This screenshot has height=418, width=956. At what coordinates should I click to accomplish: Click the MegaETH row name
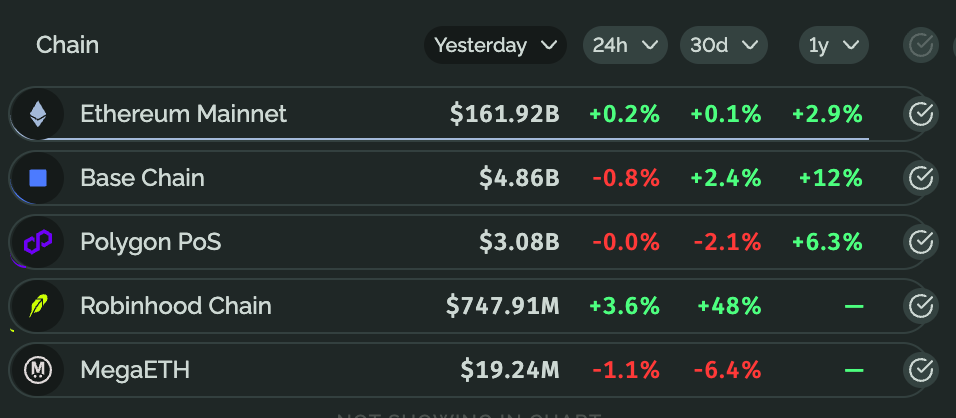pos(135,370)
